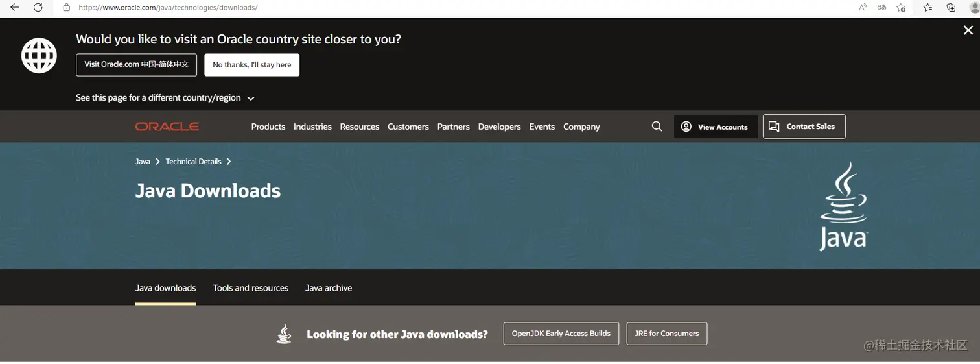Open the Customers menu

tap(408, 127)
